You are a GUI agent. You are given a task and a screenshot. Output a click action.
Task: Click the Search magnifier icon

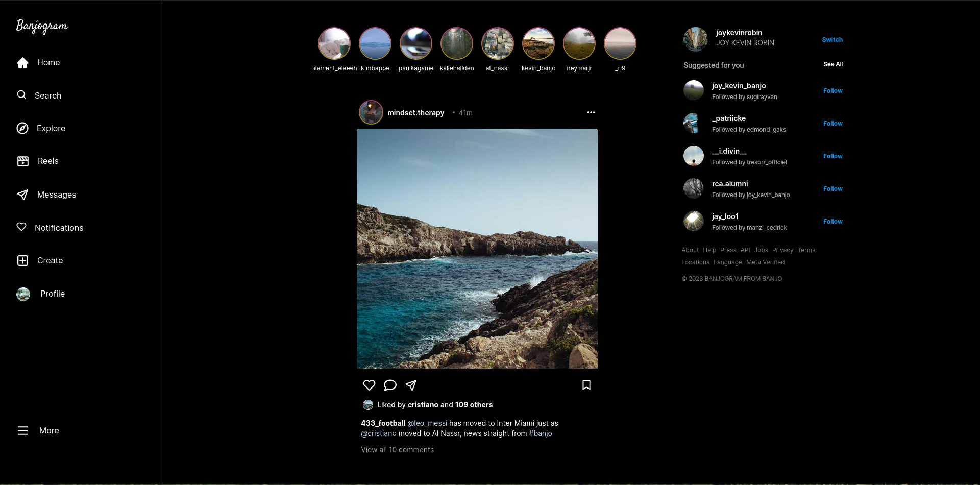(21, 95)
